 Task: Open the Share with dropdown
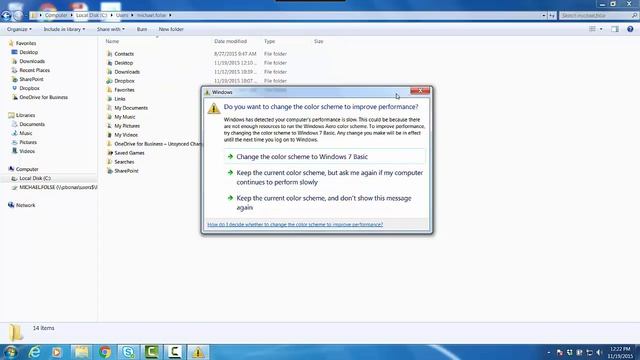coord(111,29)
